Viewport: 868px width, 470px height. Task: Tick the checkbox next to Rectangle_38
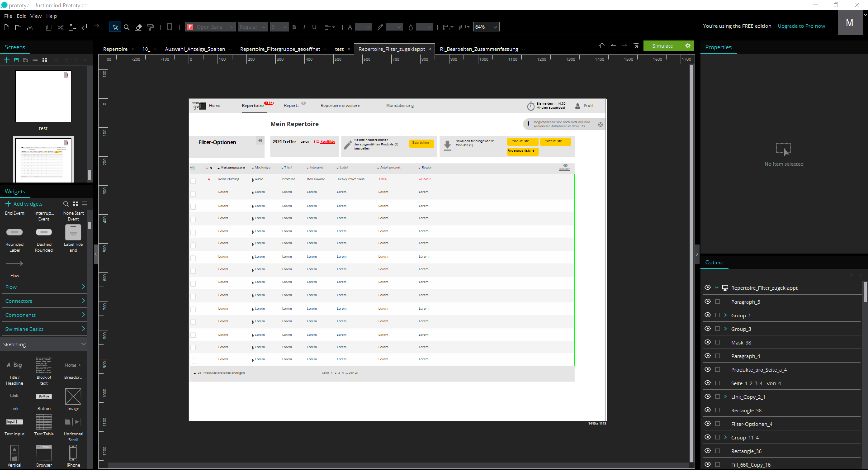[x=717, y=410]
